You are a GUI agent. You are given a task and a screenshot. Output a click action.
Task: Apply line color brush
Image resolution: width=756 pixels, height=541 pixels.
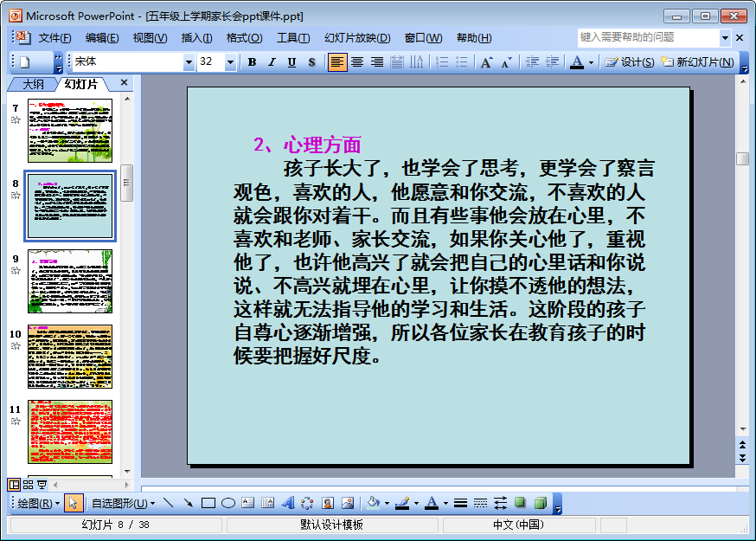tap(402, 504)
